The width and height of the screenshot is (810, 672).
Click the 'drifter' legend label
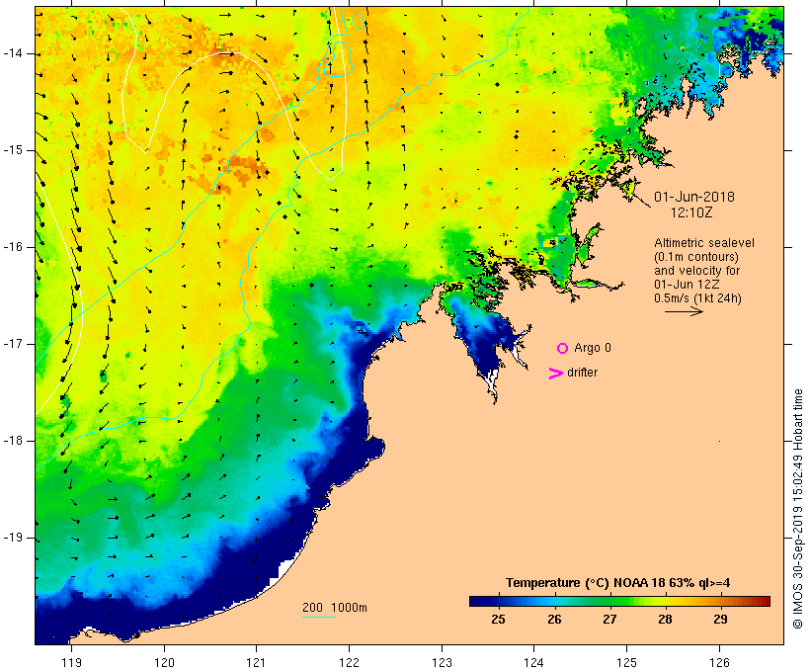pyautogui.click(x=582, y=373)
